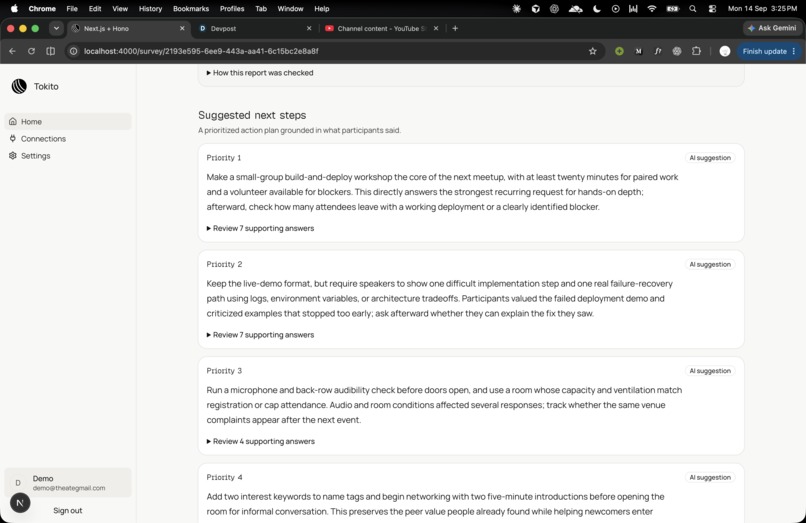Click the M extension icon
Image resolution: width=806 pixels, height=523 pixels.
[x=638, y=51]
